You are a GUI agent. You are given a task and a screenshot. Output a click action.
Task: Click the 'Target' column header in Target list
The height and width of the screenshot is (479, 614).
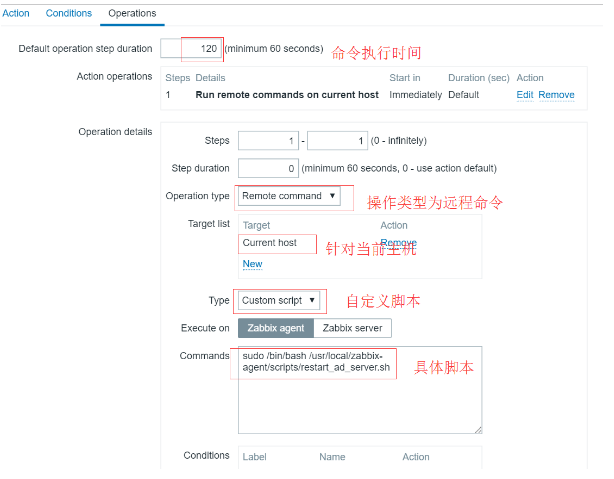(256, 226)
